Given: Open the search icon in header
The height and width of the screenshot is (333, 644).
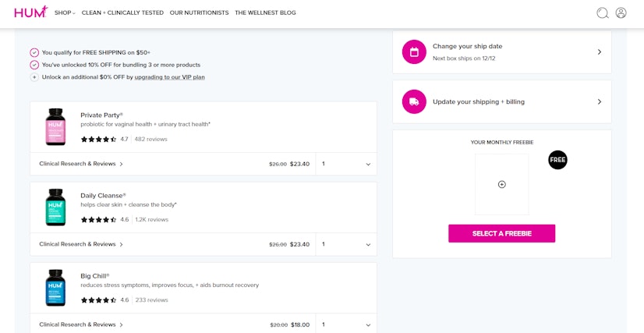Looking at the screenshot, I should pos(603,12).
